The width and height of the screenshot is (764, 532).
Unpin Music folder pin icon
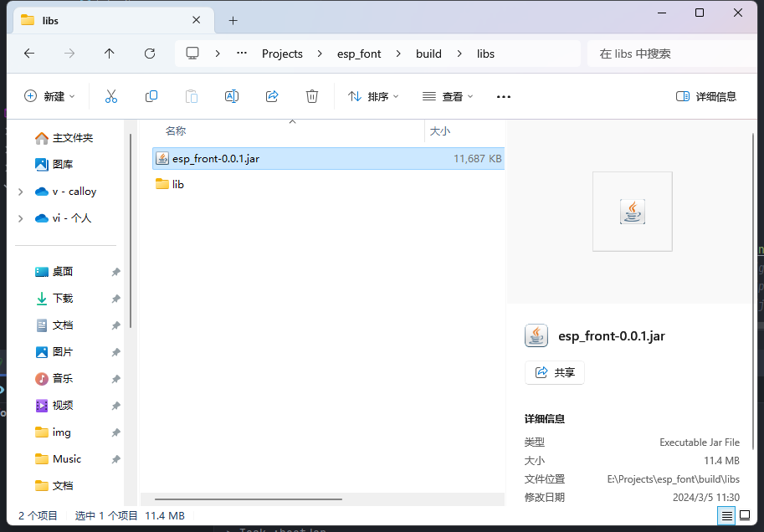pyautogui.click(x=115, y=459)
